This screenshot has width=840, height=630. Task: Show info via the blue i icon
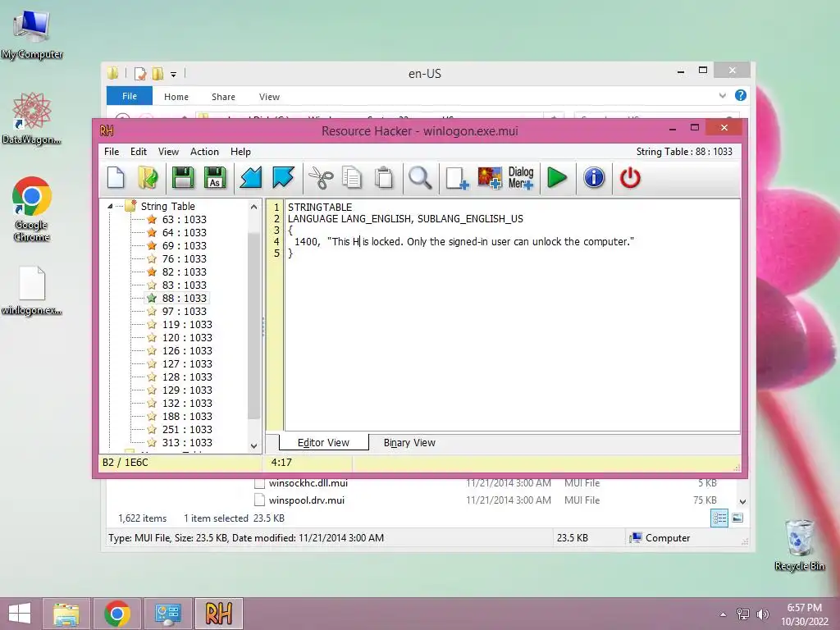pyautogui.click(x=594, y=178)
